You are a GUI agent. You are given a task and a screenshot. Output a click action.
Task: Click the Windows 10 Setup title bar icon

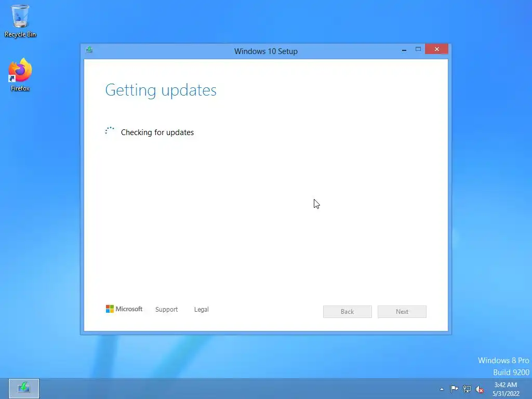pos(89,50)
